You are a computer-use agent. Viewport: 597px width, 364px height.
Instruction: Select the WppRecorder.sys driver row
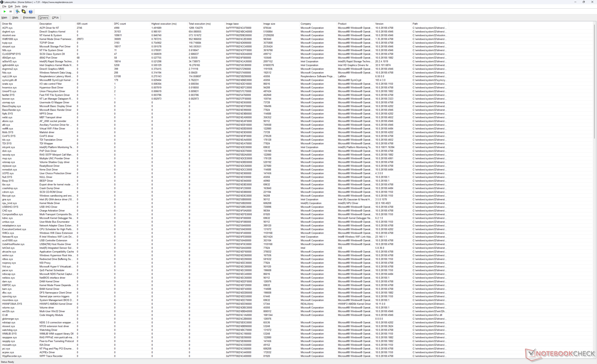224,356
